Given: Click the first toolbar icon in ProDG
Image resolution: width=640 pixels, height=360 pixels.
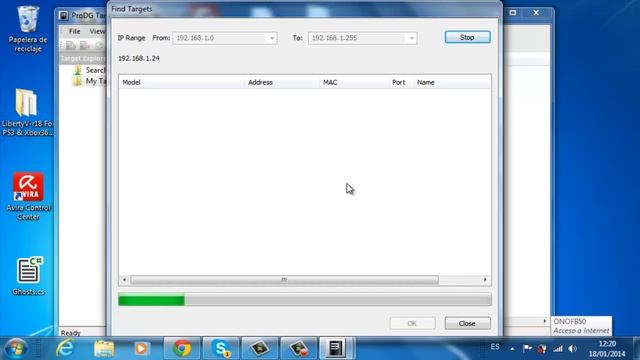Looking at the screenshot, I should click(71, 45).
